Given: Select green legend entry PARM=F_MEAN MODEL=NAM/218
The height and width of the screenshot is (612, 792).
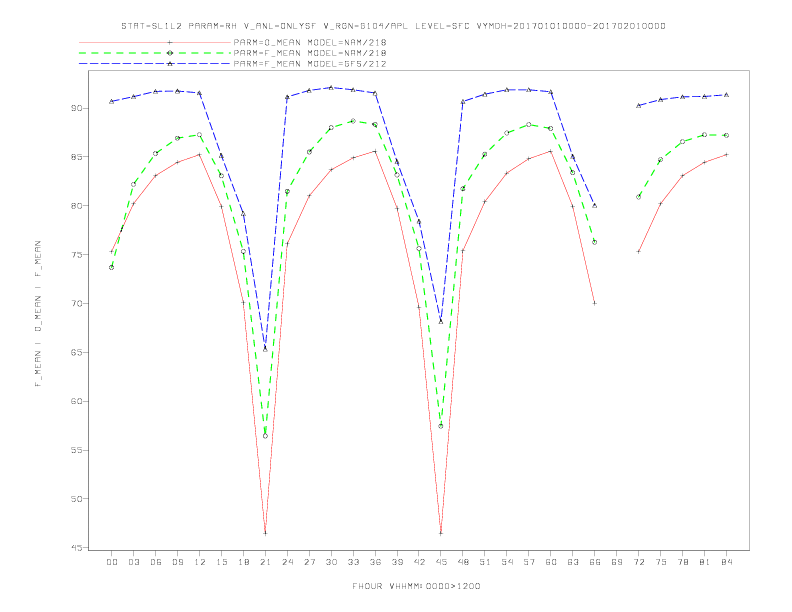Looking at the screenshot, I should 310,53.
